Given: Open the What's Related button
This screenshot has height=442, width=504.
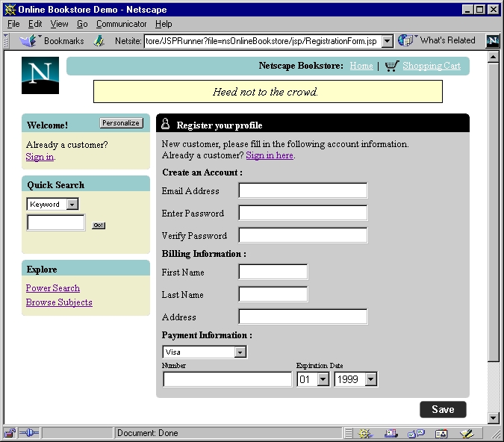Looking at the screenshot, I should click(x=437, y=40).
